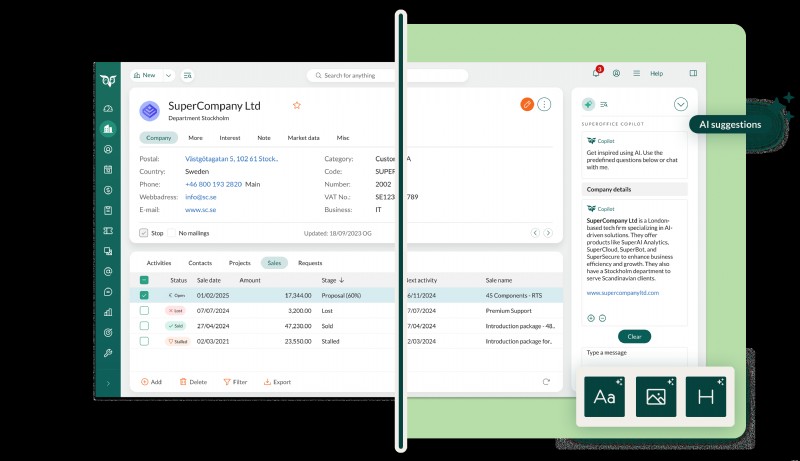Switch to the Note tab
Screen dimensions: 800x461
pos(264,138)
